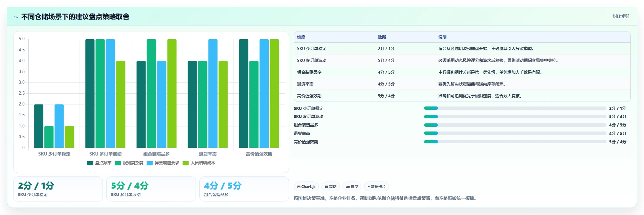The width and height of the screenshot is (644, 215).
Task: Click the 数据 column header
Action: click(382, 37)
